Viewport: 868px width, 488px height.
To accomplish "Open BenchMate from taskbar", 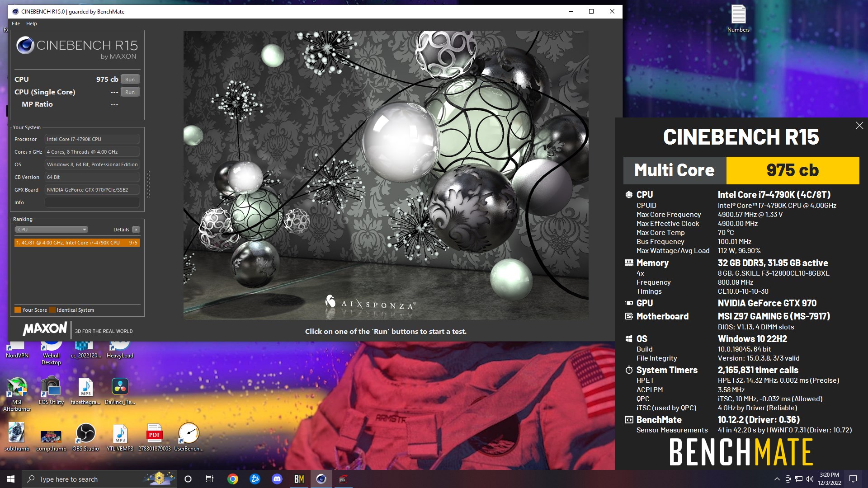I will point(299,479).
